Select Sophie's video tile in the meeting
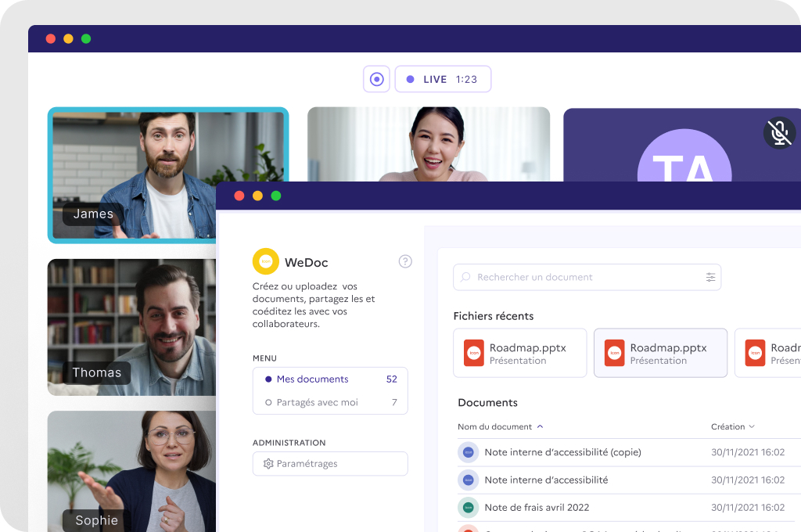 (x=131, y=471)
